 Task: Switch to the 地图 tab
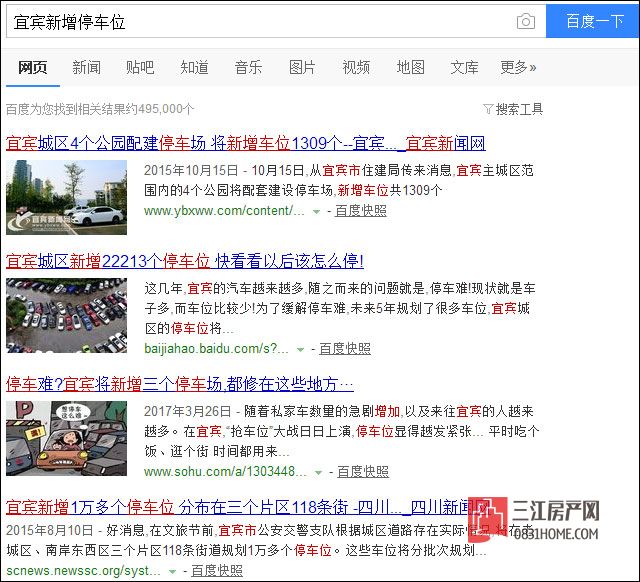pos(411,67)
